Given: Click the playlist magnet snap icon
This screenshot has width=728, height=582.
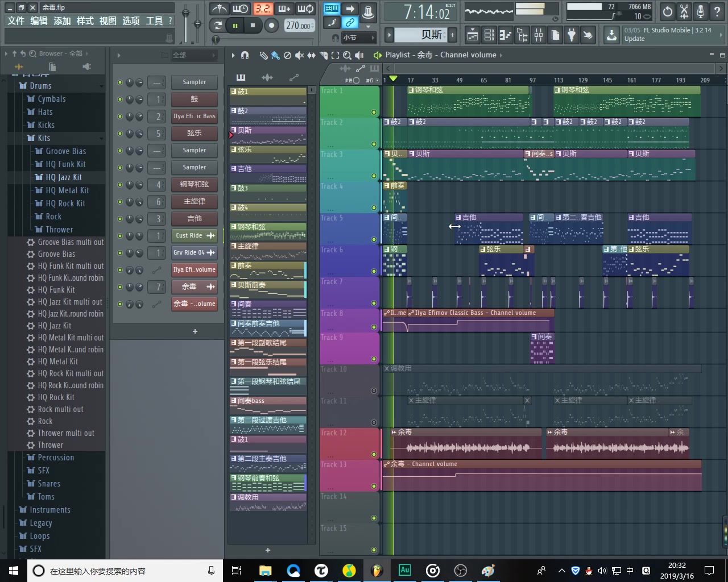Looking at the screenshot, I should click(x=245, y=55).
